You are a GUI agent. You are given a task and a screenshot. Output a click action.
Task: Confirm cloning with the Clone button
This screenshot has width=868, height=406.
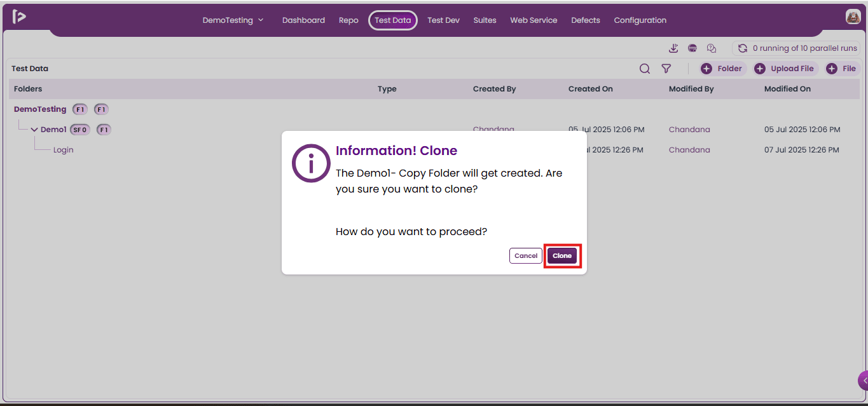click(562, 255)
